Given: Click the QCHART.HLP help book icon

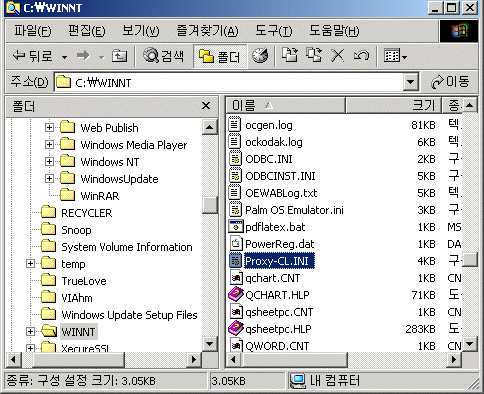Looking at the screenshot, I should pos(236,295).
